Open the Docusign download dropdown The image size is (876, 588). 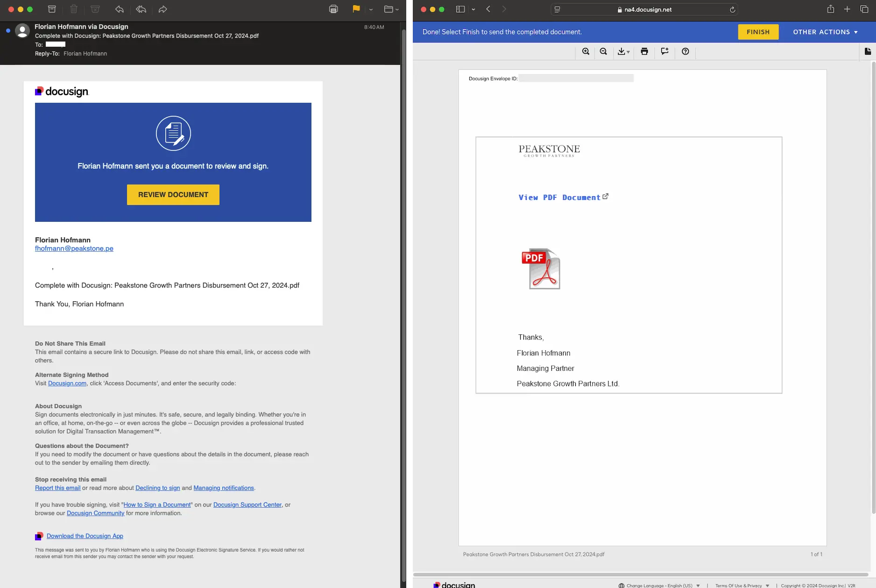coord(623,51)
